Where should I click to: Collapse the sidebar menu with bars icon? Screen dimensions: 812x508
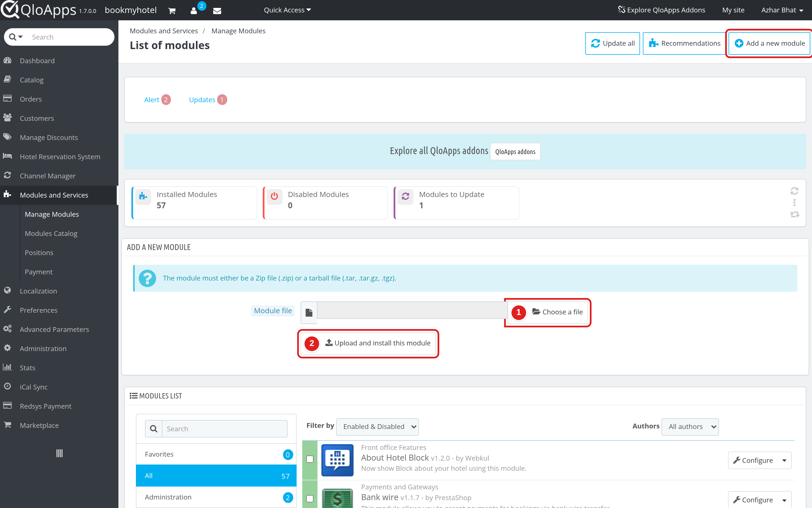59,453
